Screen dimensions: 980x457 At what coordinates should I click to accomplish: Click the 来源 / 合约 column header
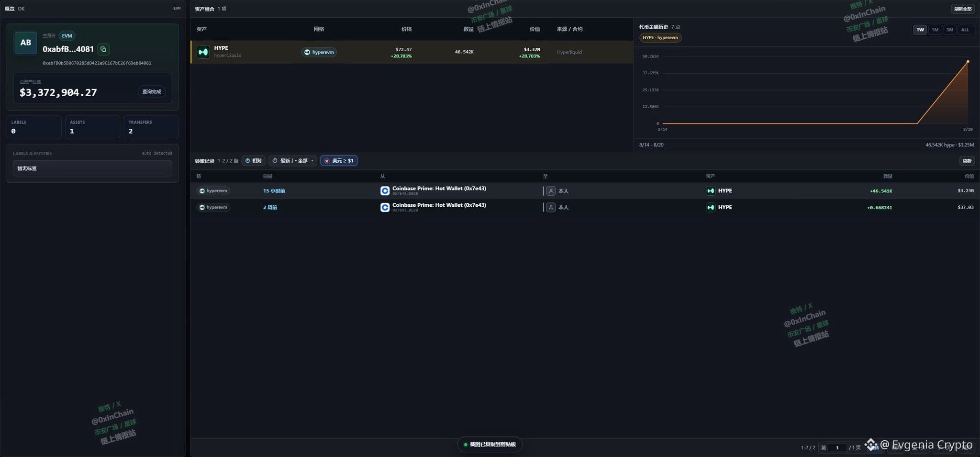pyautogui.click(x=569, y=29)
